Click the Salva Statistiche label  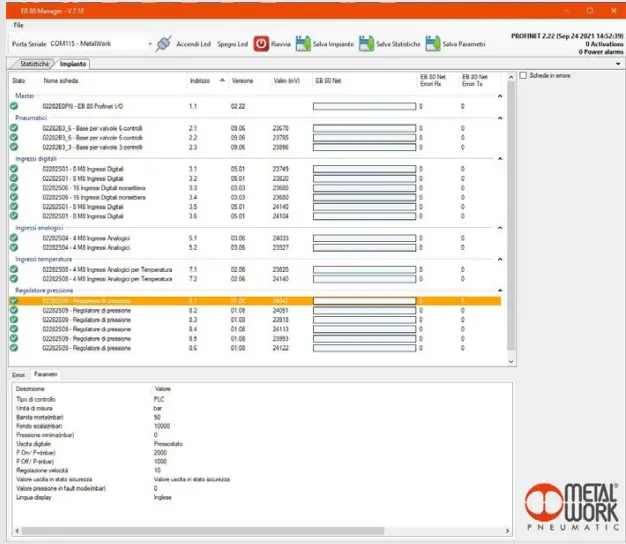(398, 44)
